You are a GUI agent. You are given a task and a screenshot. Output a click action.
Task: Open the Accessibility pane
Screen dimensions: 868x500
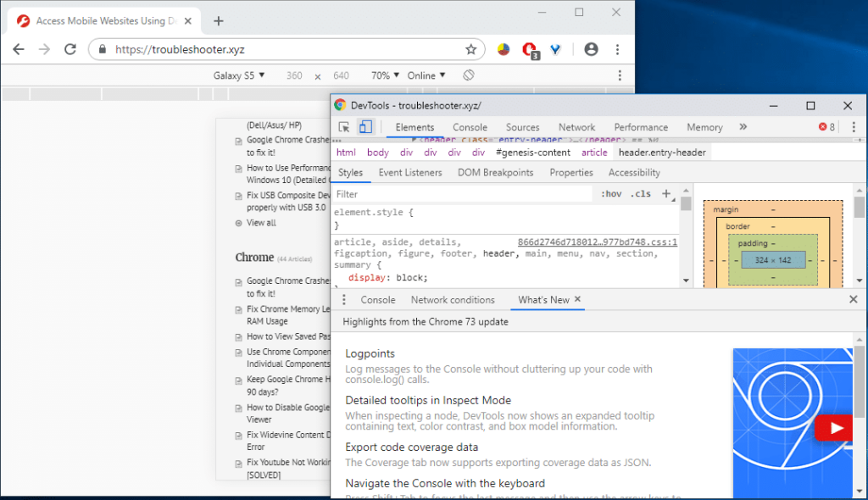point(634,173)
